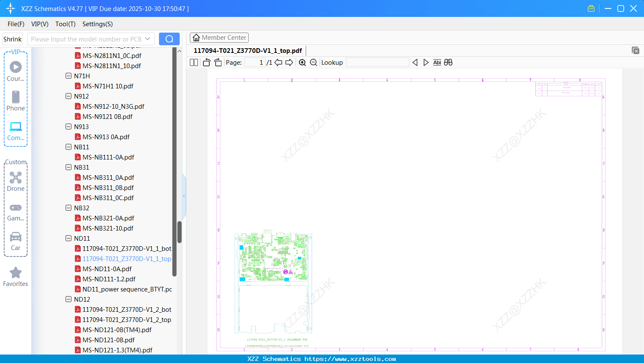The width and height of the screenshot is (644, 363).
Task: Open the Computer sidebar category
Action: (16, 131)
